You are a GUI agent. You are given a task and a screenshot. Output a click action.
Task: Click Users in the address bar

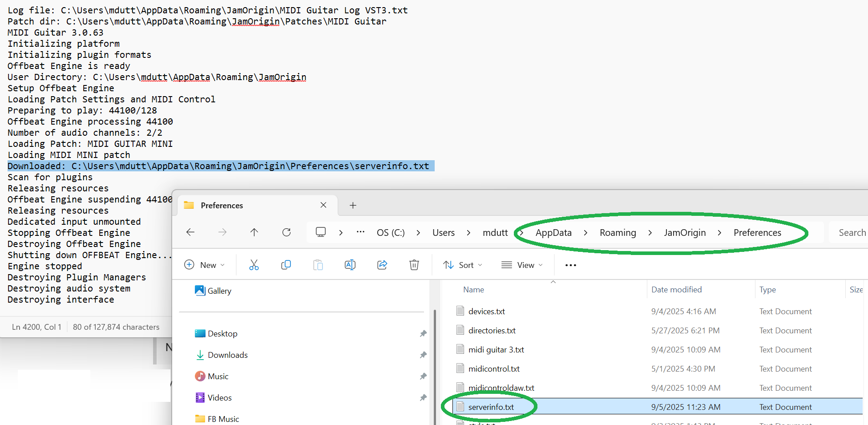coord(444,233)
